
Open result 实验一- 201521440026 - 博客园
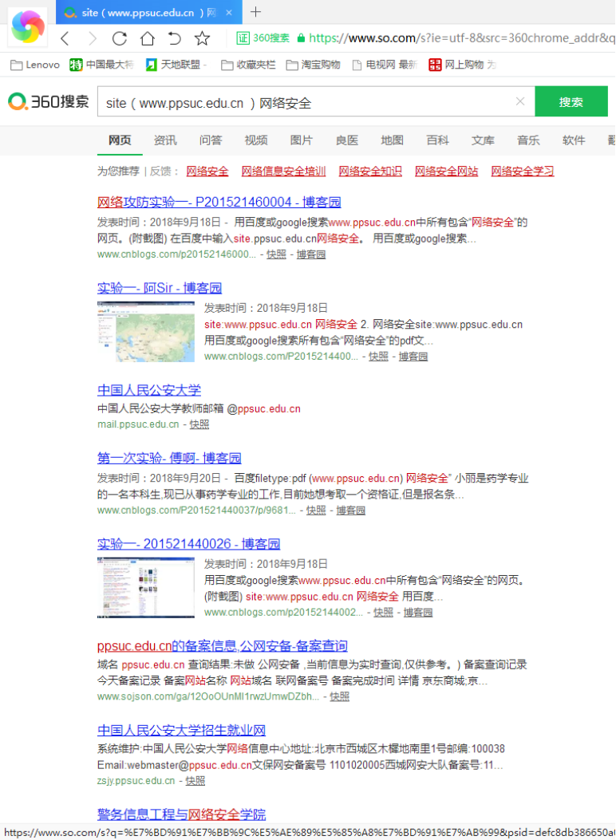(188, 544)
